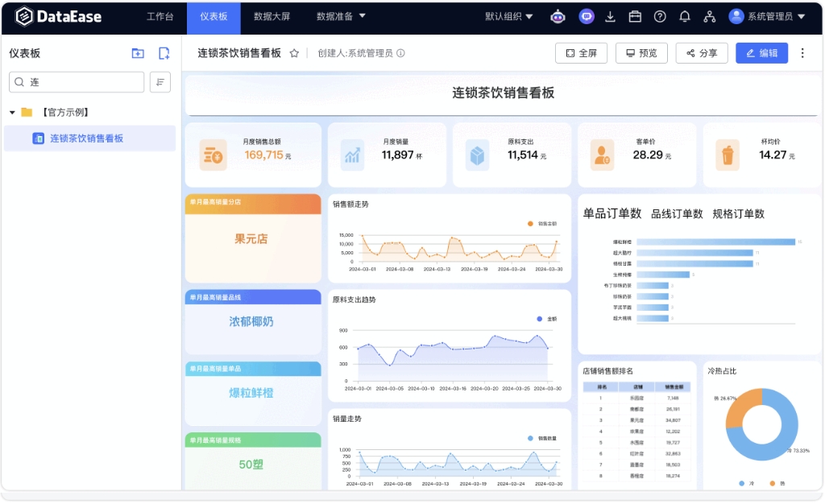Click the sort order icon button
Viewport: 825px width, 504px height.
click(x=160, y=82)
